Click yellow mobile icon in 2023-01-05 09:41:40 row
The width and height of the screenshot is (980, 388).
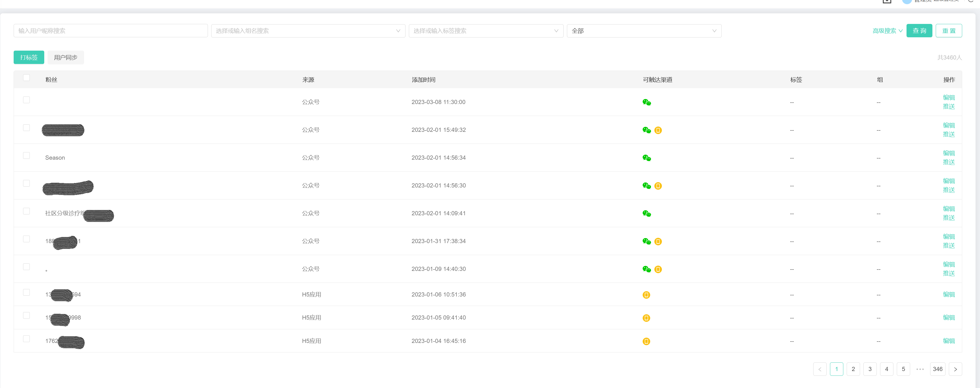click(646, 318)
